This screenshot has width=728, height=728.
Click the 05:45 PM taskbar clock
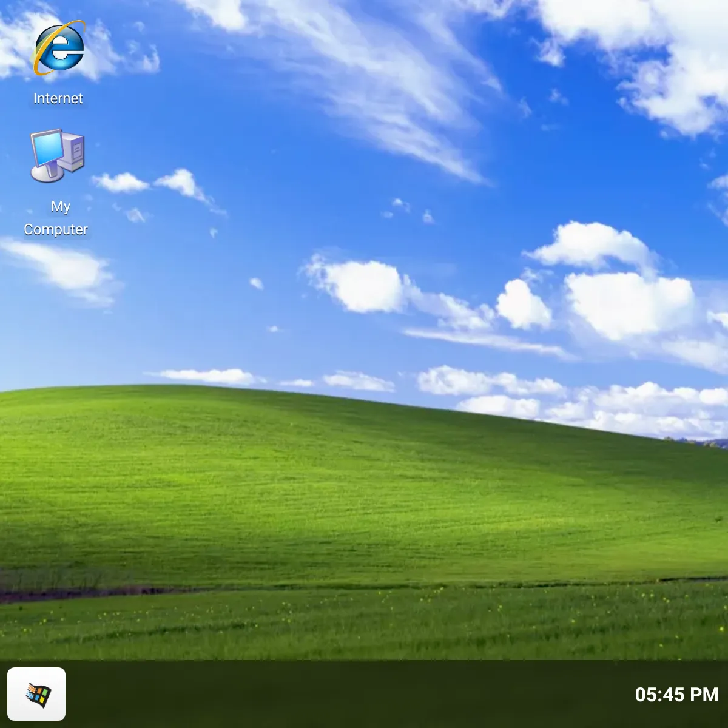pyautogui.click(x=676, y=694)
